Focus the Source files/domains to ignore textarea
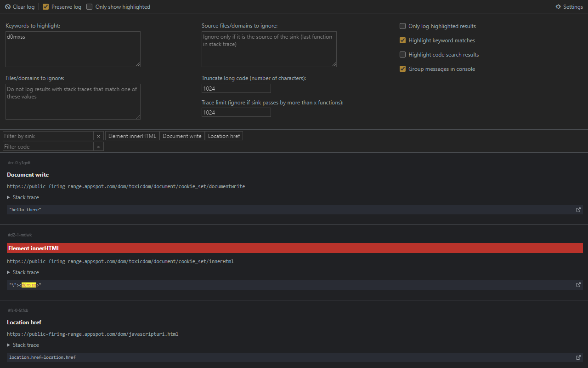Viewport: 588px width, 368px height. pos(269,49)
